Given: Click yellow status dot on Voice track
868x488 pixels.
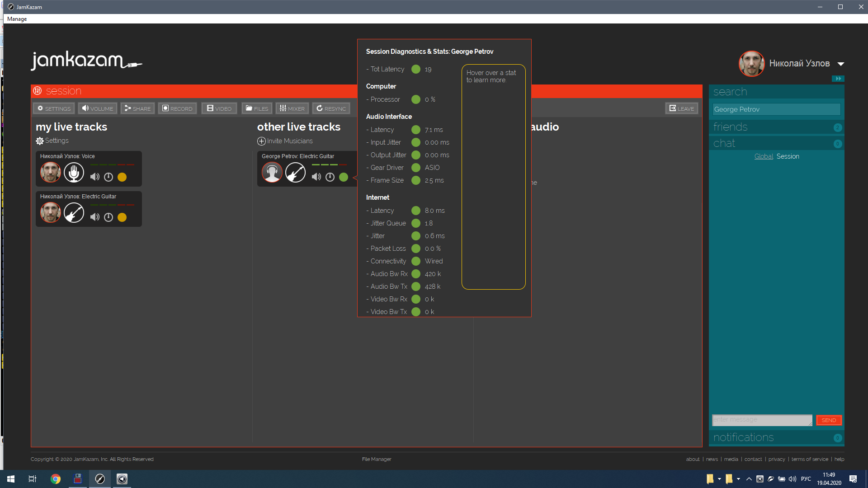Looking at the screenshot, I should tap(122, 177).
